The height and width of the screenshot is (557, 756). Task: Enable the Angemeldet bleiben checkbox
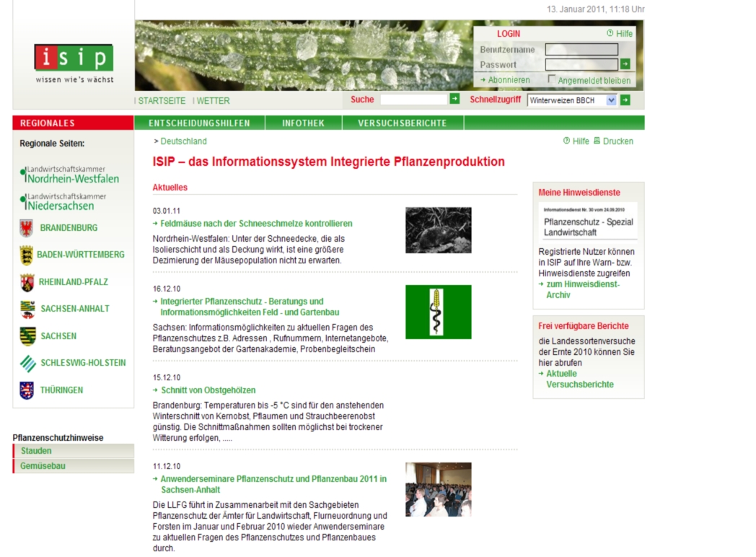click(552, 79)
